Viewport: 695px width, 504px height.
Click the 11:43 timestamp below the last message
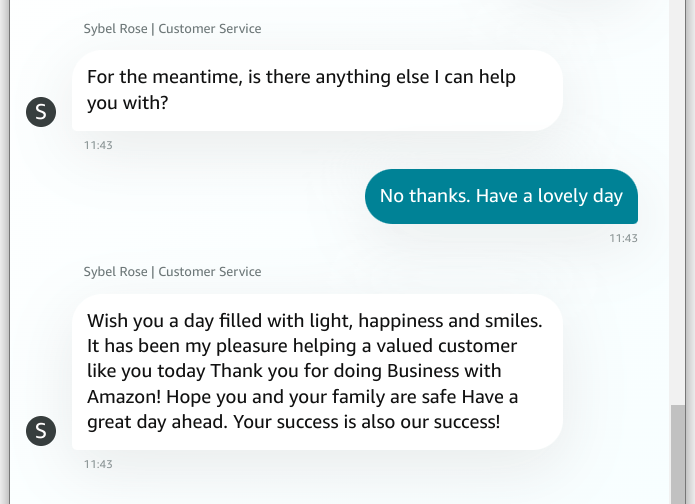pos(98,464)
